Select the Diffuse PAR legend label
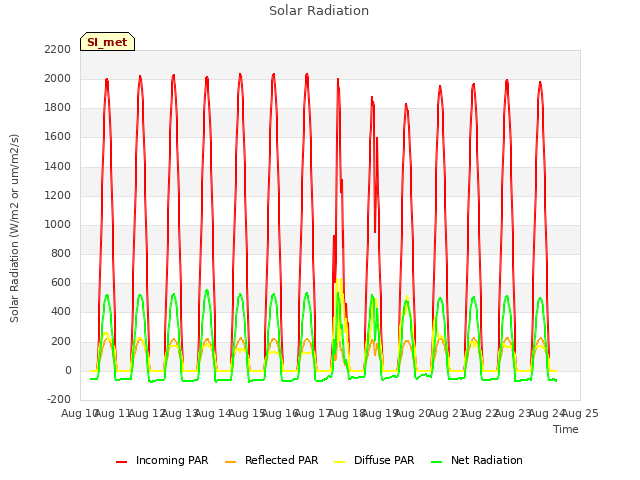The width and height of the screenshot is (640, 480). point(384,460)
